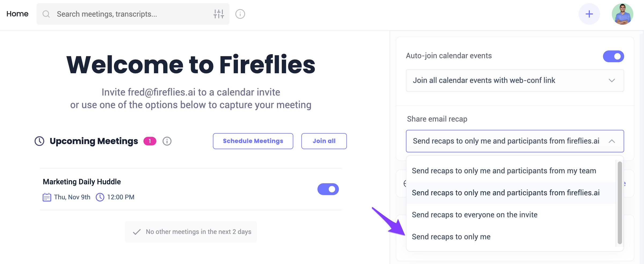Expand Join all calendar events dropdown
Screen dimensions: 644x264
pos(515,80)
